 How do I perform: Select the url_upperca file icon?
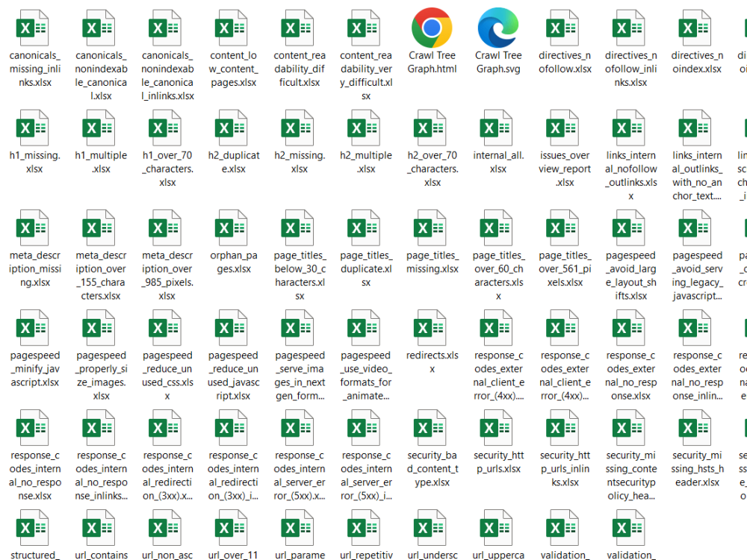[x=497, y=528]
